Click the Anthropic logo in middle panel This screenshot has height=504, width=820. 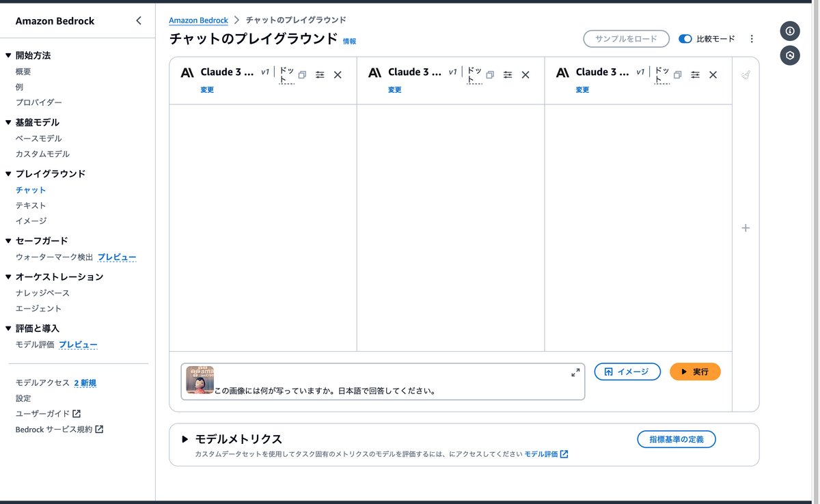click(x=374, y=72)
